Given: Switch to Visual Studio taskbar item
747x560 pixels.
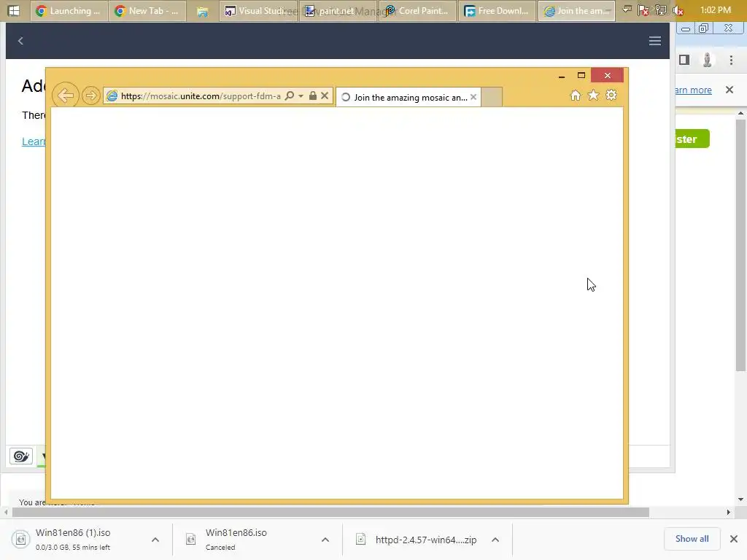Looking at the screenshot, I should pos(259,11).
